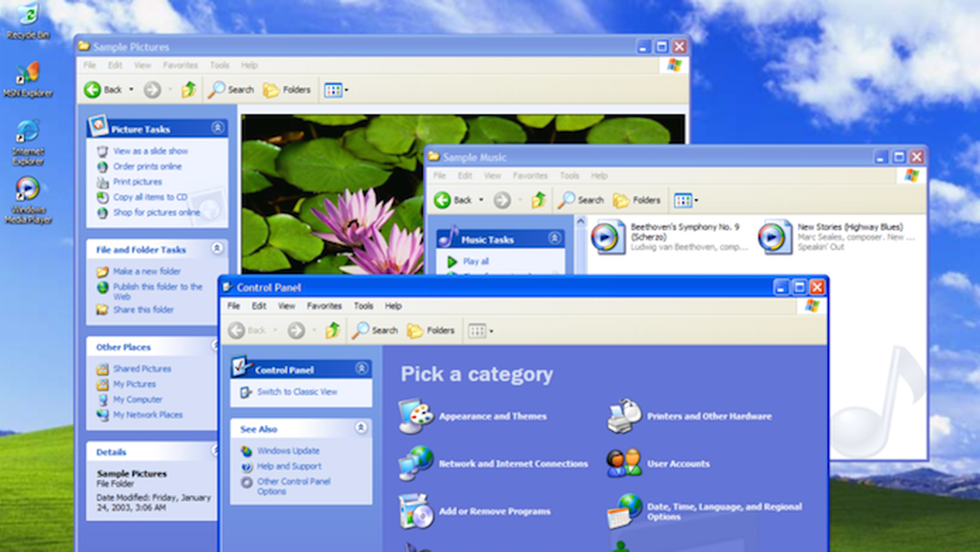The width and height of the screenshot is (980, 552).
Task: Click Back in Sample Music toolbar
Action: [454, 200]
